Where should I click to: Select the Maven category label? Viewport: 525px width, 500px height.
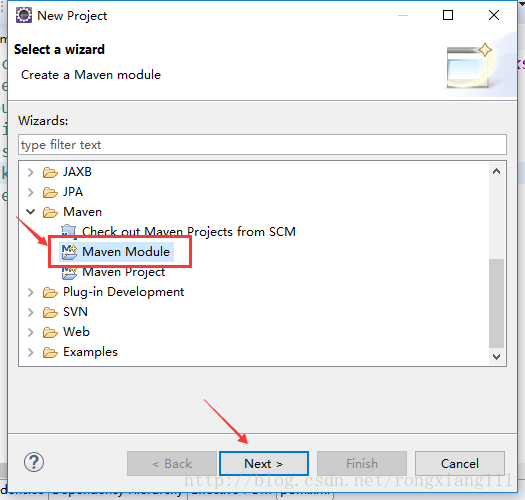point(82,212)
